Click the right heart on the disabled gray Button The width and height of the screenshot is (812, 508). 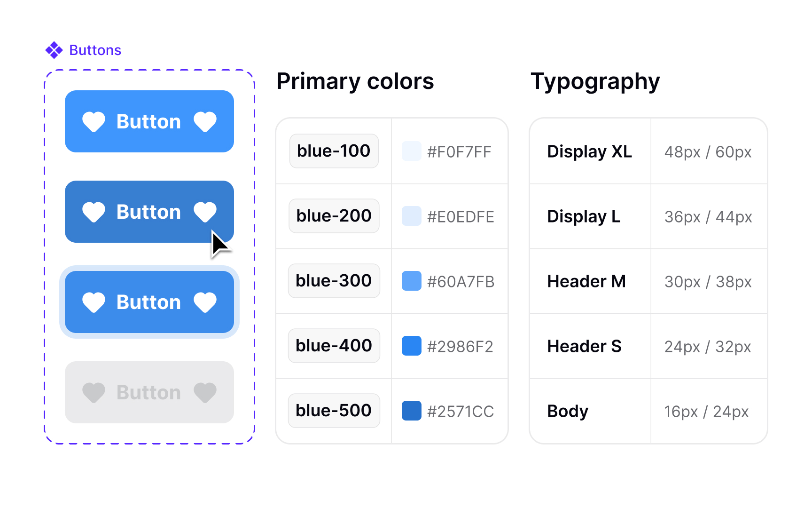click(204, 392)
